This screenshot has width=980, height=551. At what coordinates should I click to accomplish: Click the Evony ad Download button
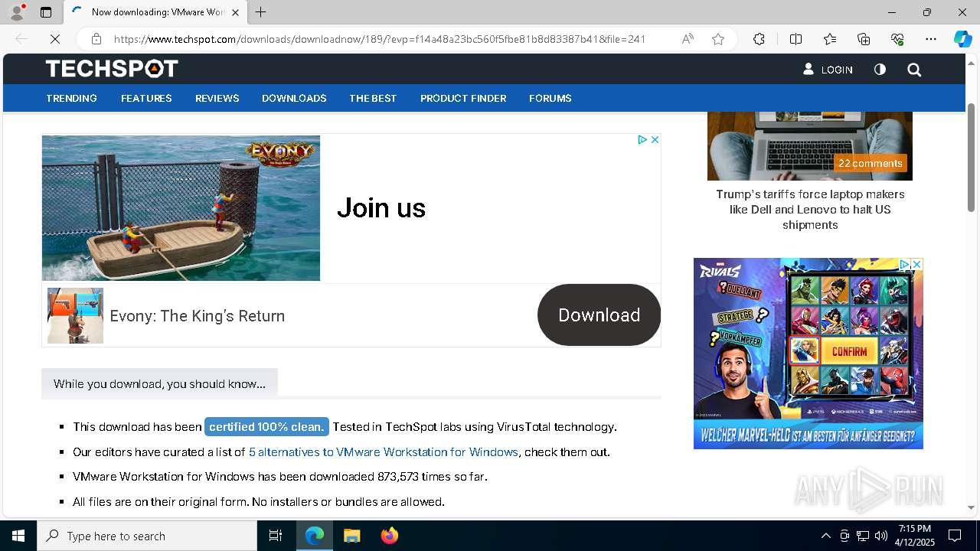[x=599, y=315]
